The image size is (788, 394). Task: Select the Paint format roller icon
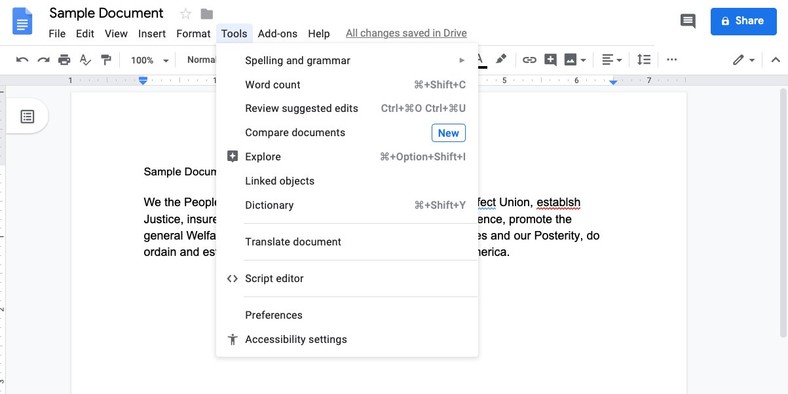coord(106,60)
